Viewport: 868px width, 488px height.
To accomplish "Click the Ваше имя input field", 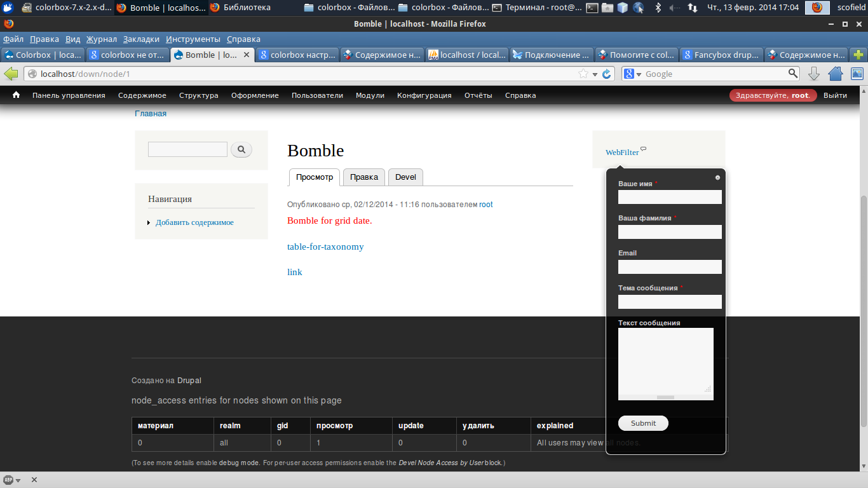I will [x=670, y=197].
